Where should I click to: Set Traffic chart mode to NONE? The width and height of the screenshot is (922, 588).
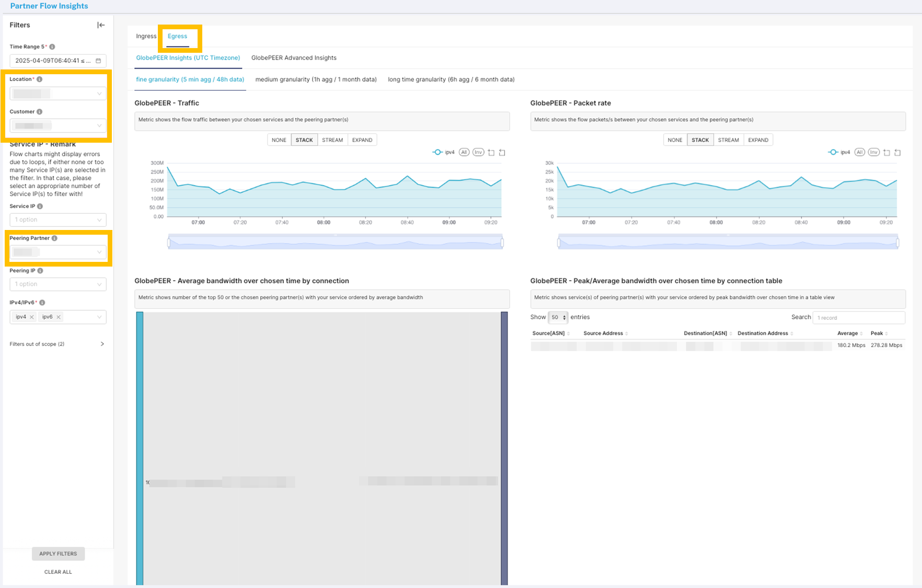click(x=279, y=140)
